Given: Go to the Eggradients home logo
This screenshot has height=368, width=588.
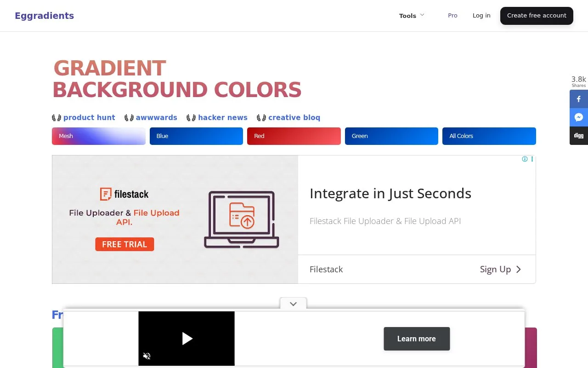Looking at the screenshot, I should [x=44, y=16].
